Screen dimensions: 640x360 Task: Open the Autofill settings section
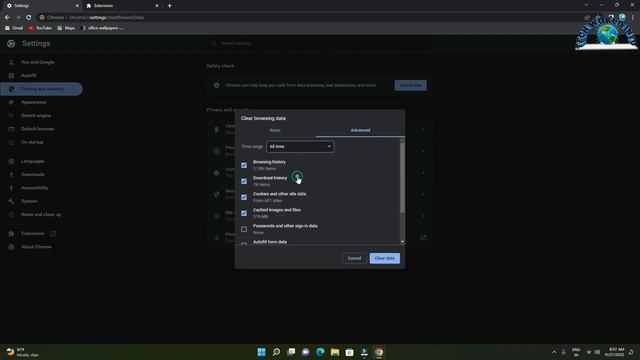29,76
